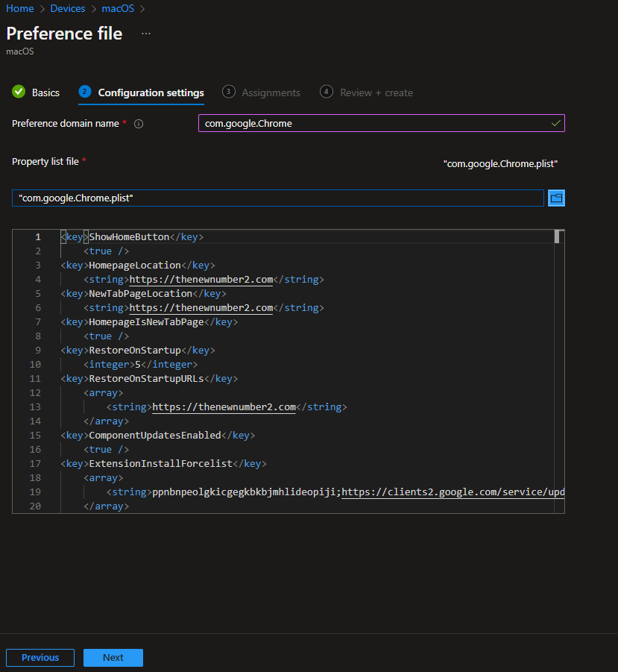Click the closing array tag on line 14
This screenshot has width=618, height=672.
point(106,421)
